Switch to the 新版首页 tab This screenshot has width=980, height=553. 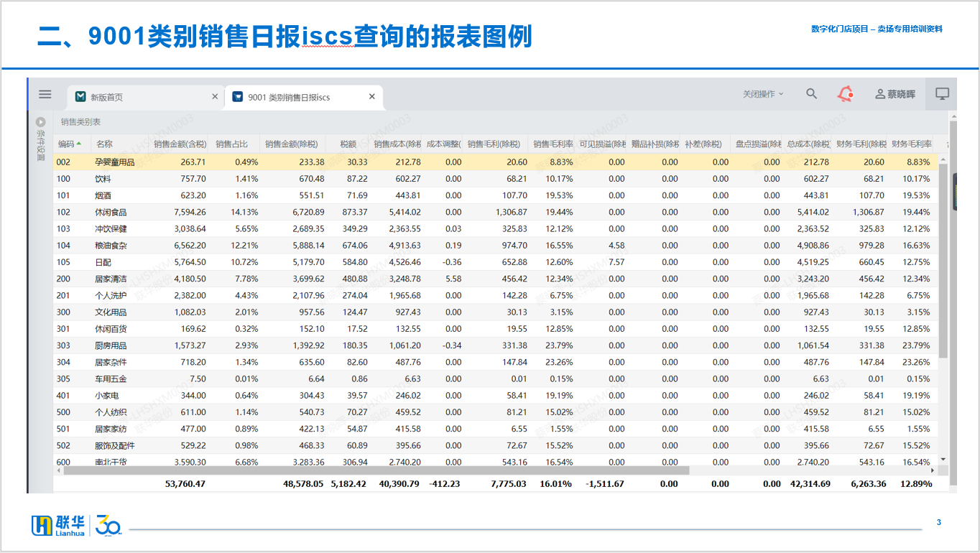point(116,97)
